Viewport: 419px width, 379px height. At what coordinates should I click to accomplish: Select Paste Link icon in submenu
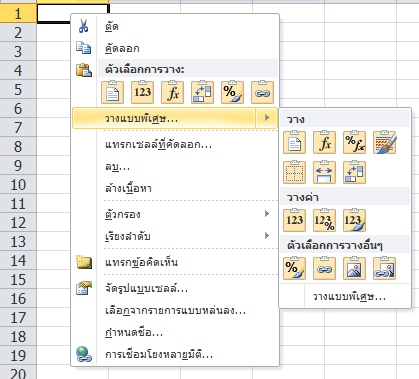[x=324, y=268]
